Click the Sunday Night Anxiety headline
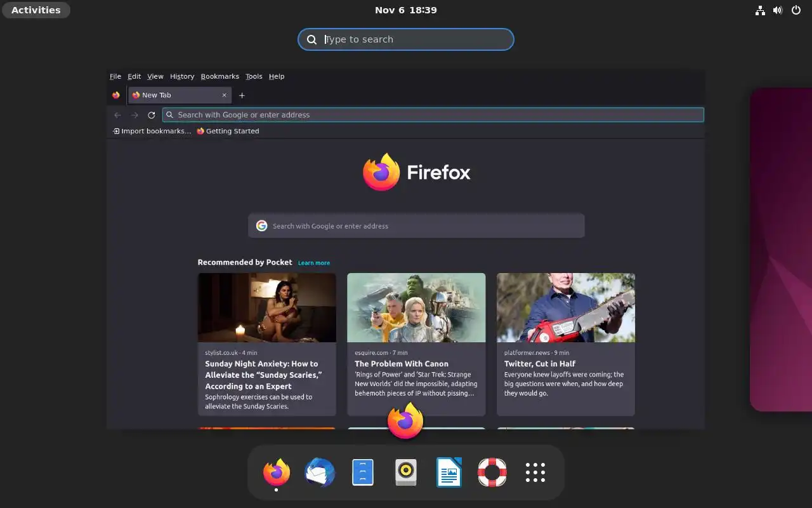 (263, 375)
